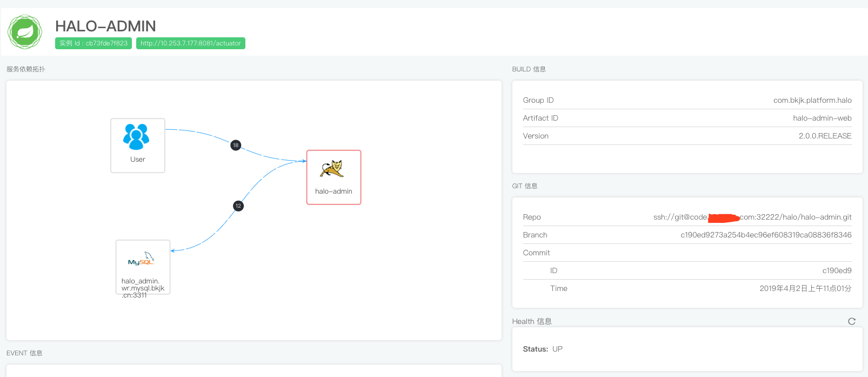The image size is (868, 377).
Task: Select the User group icon node
Action: click(x=136, y=137)
